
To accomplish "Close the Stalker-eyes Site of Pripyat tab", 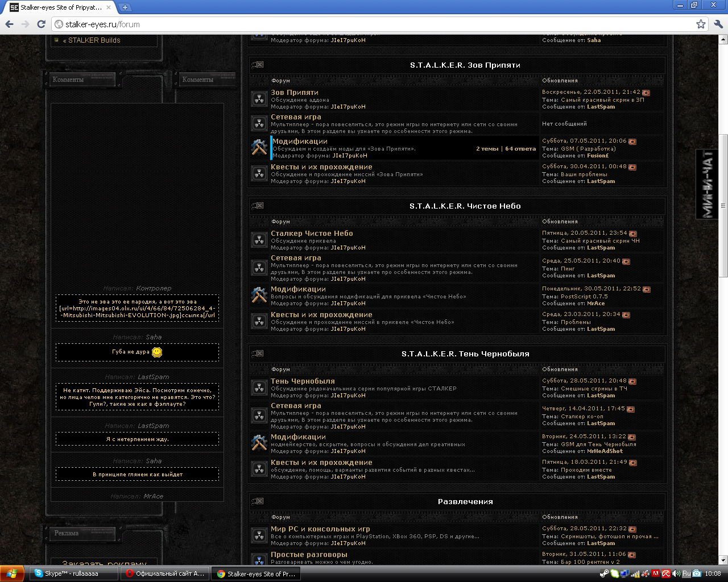I will 109,7.
